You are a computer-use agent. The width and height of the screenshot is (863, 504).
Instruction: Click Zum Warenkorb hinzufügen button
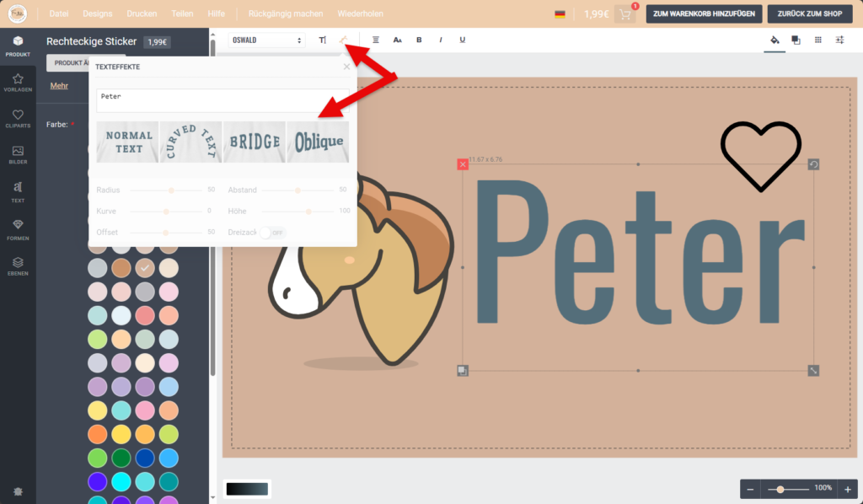pyautogui.click(x=705, y=14)
